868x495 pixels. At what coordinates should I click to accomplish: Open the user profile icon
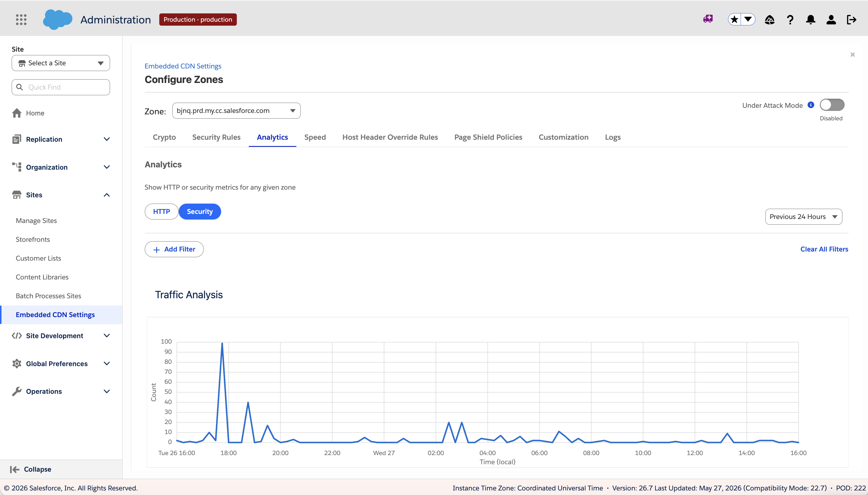831,20
